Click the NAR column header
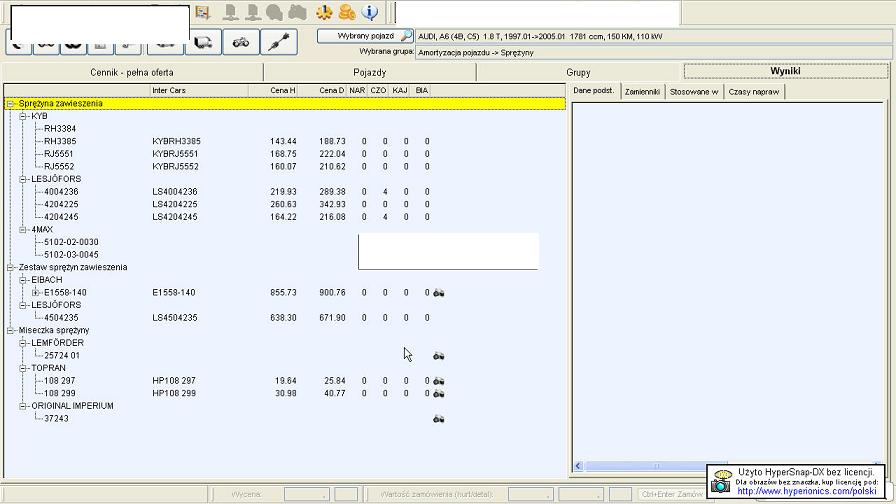Screen dimensions: 896x504 click(358, 90)
